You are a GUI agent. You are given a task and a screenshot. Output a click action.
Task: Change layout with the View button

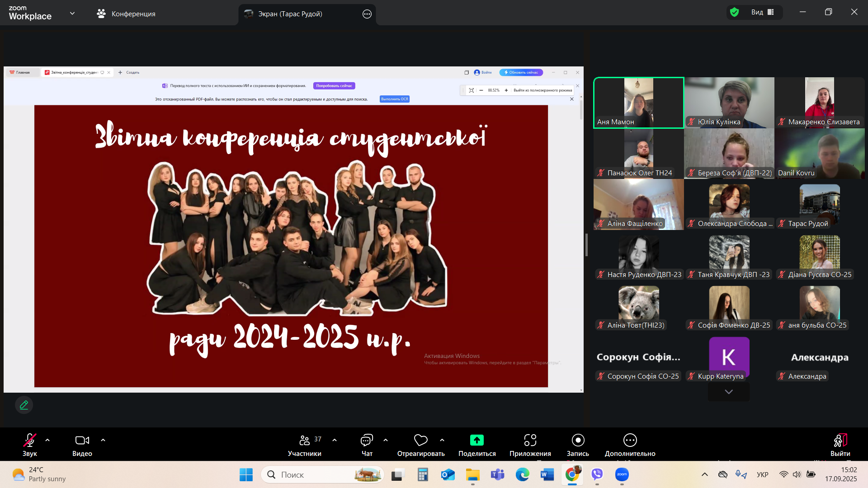point(763,12)
